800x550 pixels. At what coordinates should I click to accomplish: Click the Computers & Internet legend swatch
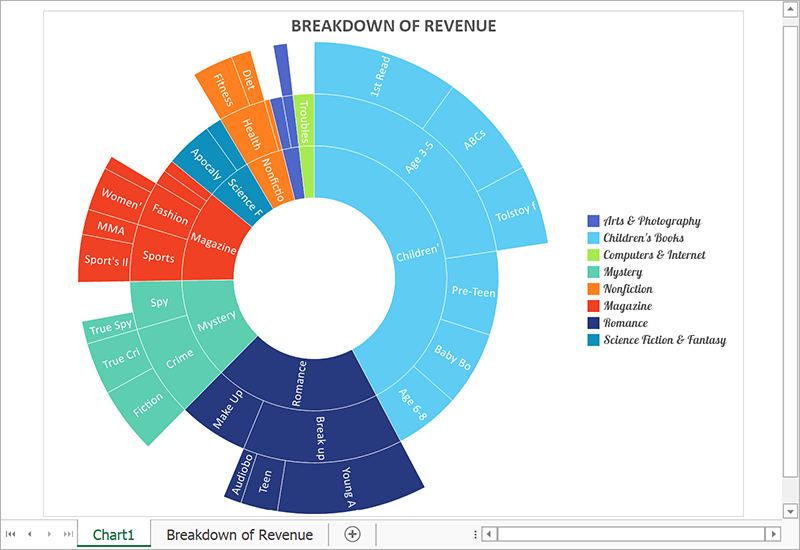click(x=593, y=255)
